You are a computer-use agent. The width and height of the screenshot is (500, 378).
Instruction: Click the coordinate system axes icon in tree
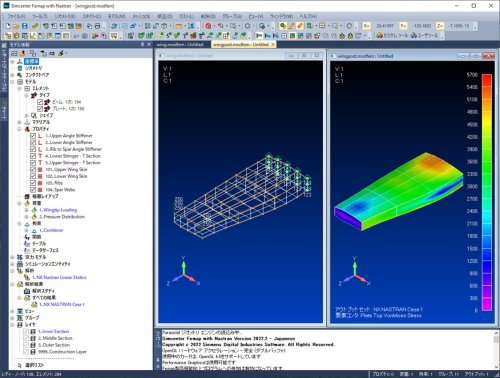[20, 61]
